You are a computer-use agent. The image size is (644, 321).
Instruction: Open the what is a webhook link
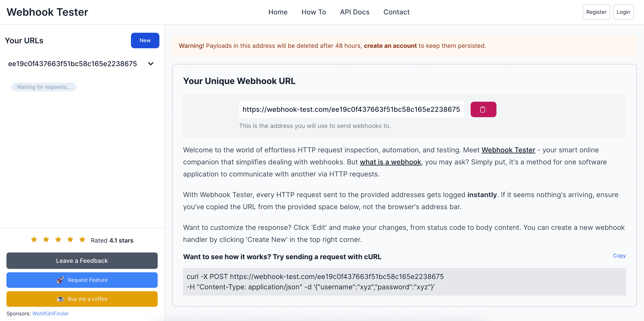(390, 162)
